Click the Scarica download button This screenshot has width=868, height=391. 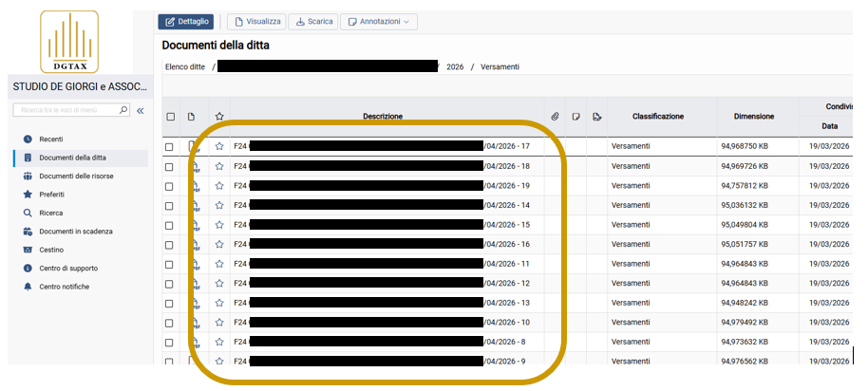(x=312, y=21)
